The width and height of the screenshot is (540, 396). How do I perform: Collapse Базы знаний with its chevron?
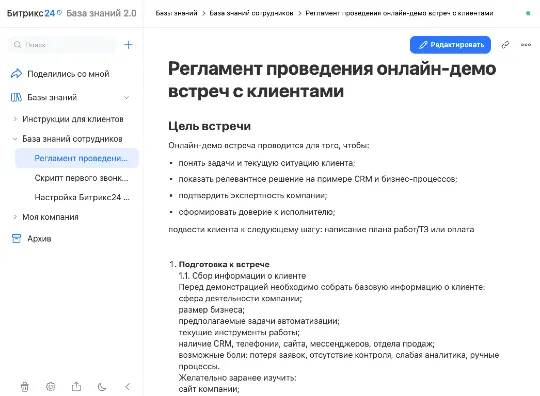[x=126, y=97]
